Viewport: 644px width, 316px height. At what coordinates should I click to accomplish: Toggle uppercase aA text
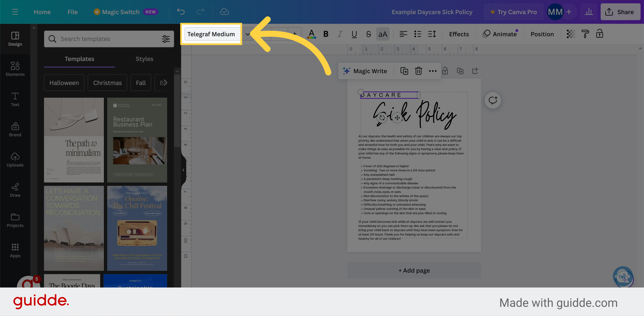(x=383, y=34)
